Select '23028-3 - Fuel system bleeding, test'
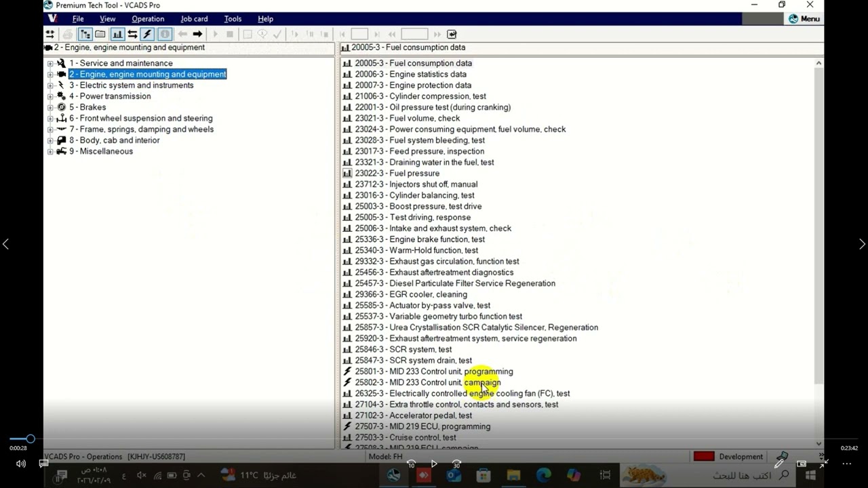Image resolution: width=868 pixels, height=488 pixels. pyautogui.click(x=420, y=140)
